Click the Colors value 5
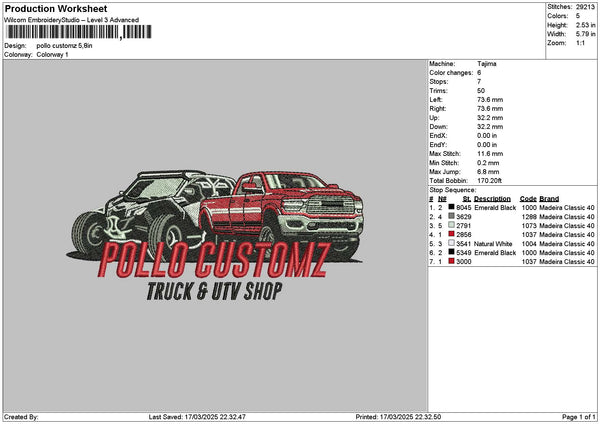The height and width of the screenshot is (424, 600). pyautogui.click(x=578, y=16)
